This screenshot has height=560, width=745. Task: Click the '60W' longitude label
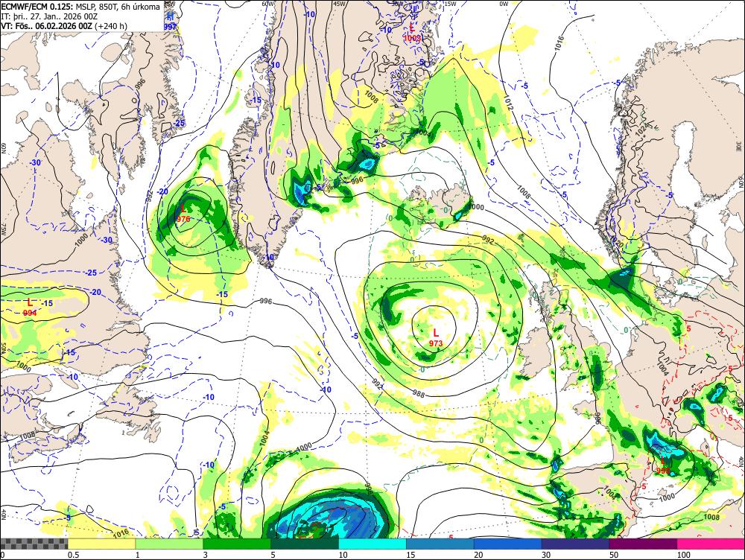pyautogui.click(x=268, y=4)
